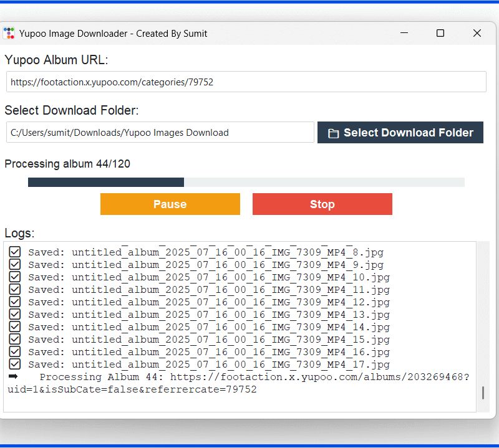Click the checkmark icon beside IMG_7309_MP4_14.jpg
The width and height of the screenshot is (499, 448).
(15, 327)
